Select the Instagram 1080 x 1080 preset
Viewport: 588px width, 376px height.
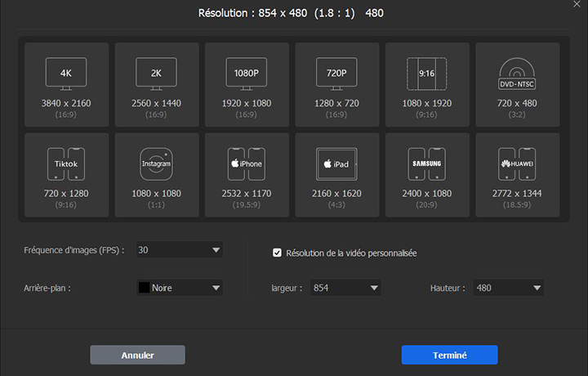click(x=157, y=175)
